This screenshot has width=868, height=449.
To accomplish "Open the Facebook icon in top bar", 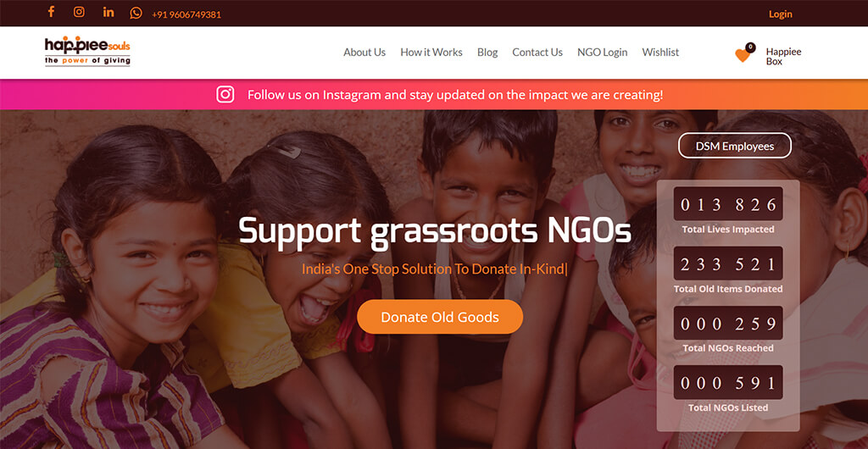I will 51,12.
